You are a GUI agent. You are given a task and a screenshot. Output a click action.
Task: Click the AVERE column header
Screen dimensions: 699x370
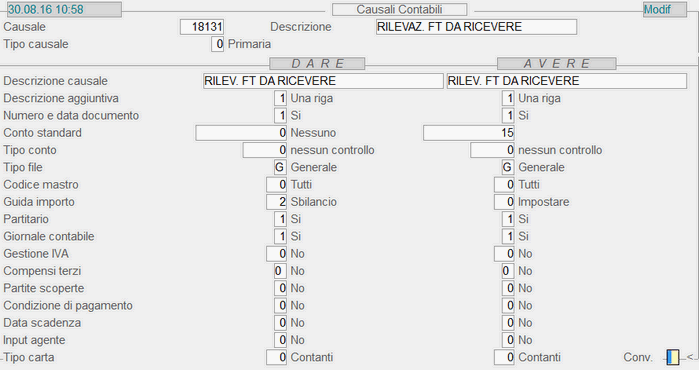pos(557,64)
